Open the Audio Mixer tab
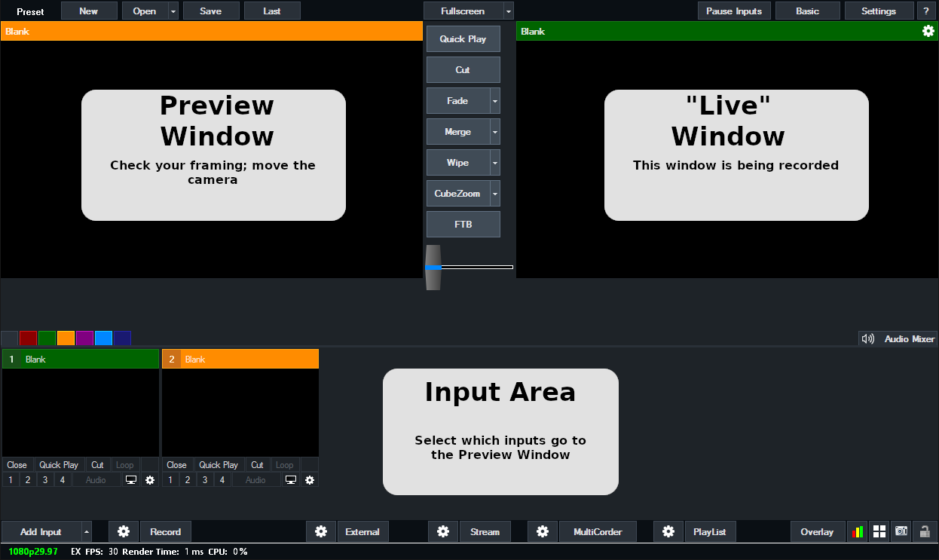The height and width of the screenshot is (560, 939). coord(899,338)
